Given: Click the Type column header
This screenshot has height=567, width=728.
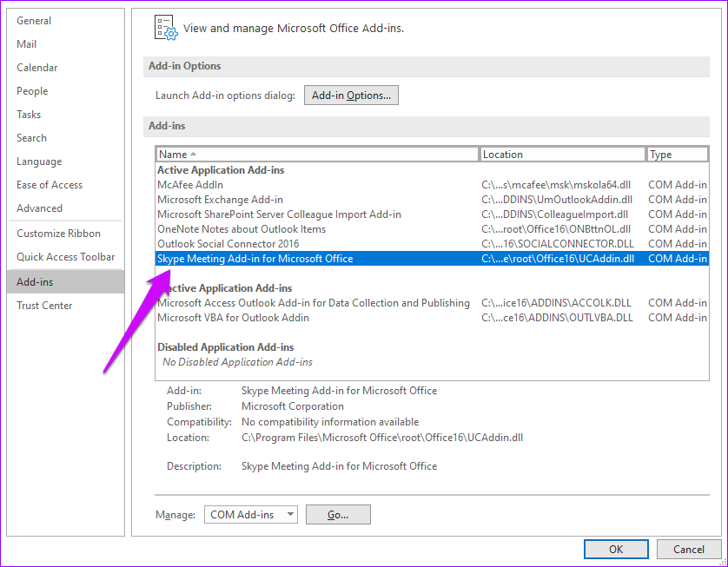Looking at the screenshot, I should pos(678,154).
